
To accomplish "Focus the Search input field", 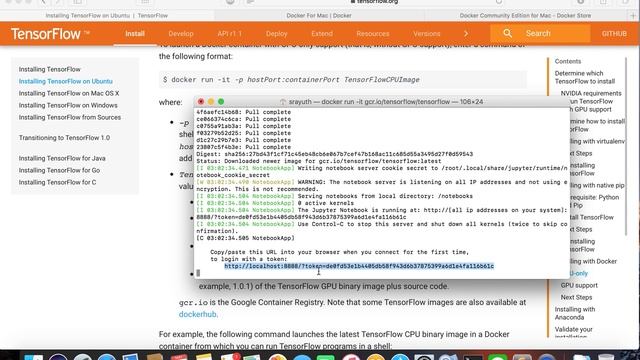I will pos(540,33).
